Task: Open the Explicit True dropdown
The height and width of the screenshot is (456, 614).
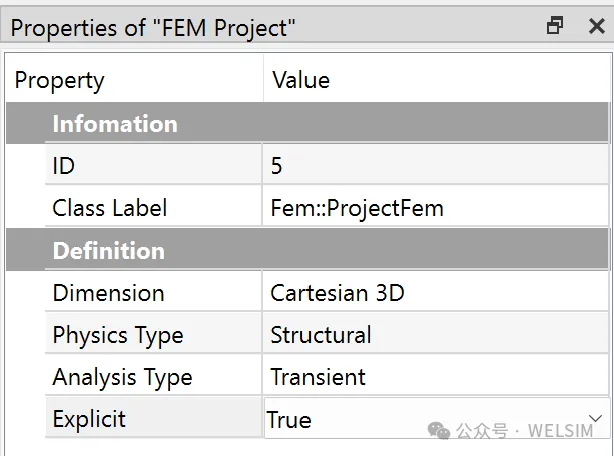Action: (x=437, y=418)
